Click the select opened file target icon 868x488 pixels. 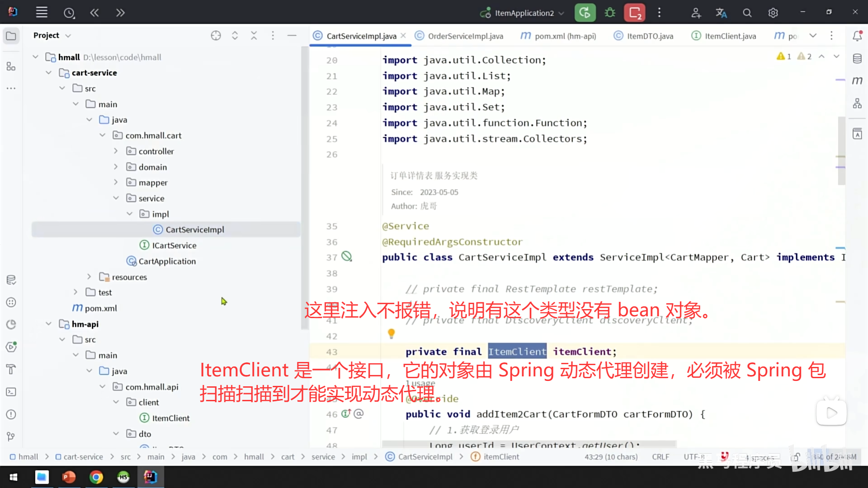click(216, 35)
